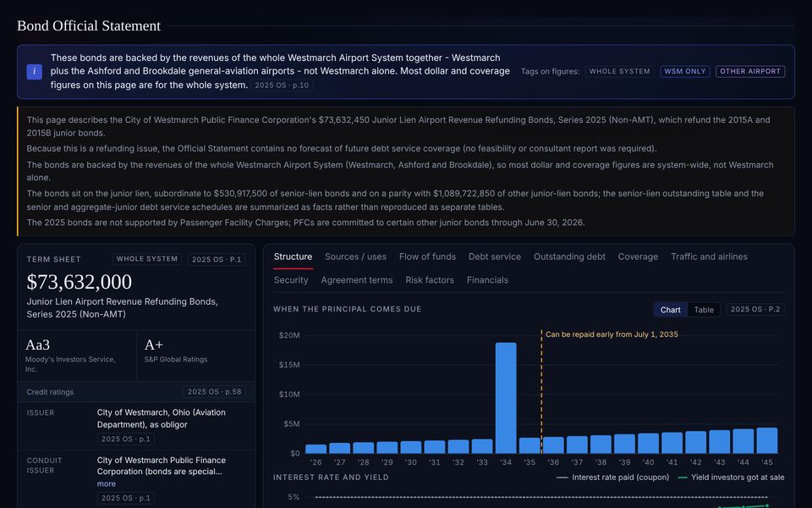
Task: Click the 'TERM SHEET' label
Action: (x=53, y=259)
